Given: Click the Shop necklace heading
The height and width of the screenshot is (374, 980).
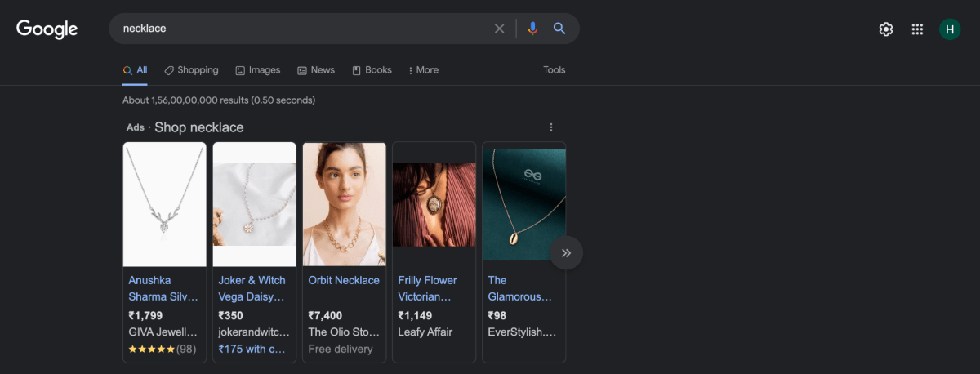Looking at the screenshot, I should pyautogui.click(x=199, y=127).
